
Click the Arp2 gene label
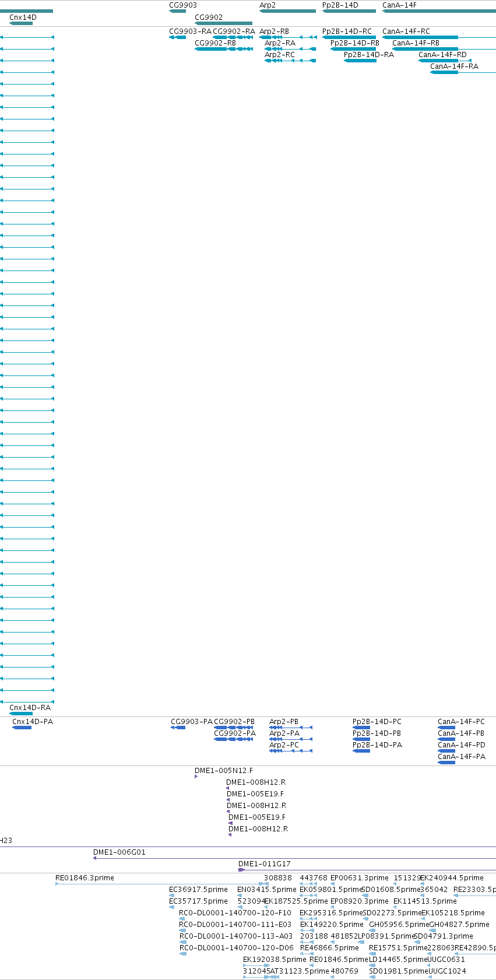coord(268,5)
